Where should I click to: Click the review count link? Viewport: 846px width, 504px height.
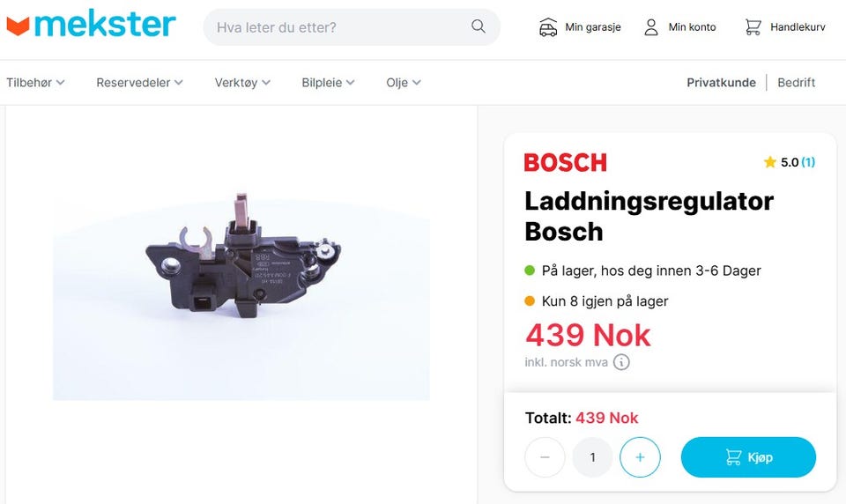pyautogui.click(x=808, y=162)
